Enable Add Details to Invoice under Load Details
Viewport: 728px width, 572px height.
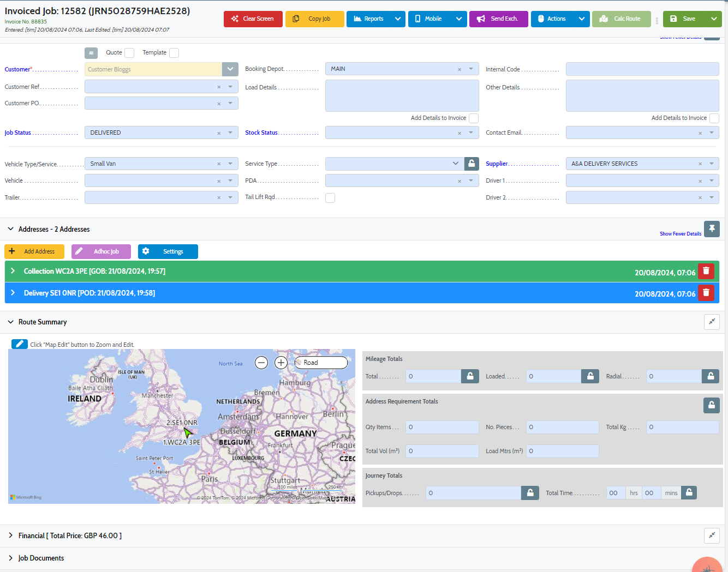tap(474, 118)
